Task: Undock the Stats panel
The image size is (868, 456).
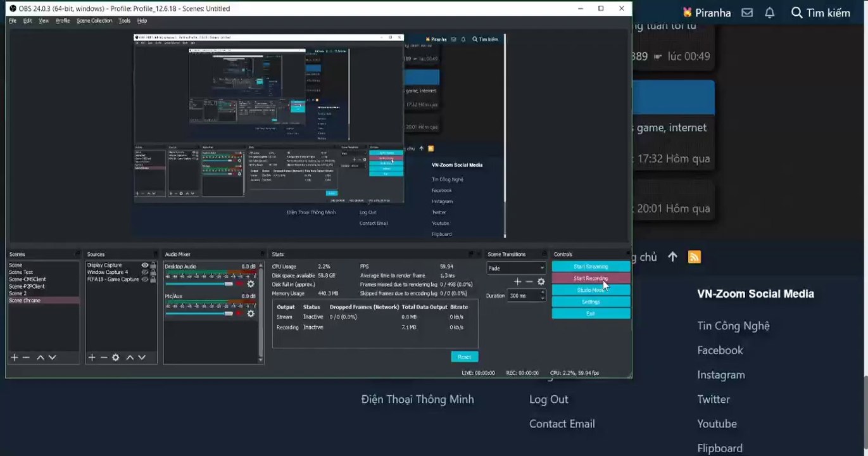Action: (471, 254)
